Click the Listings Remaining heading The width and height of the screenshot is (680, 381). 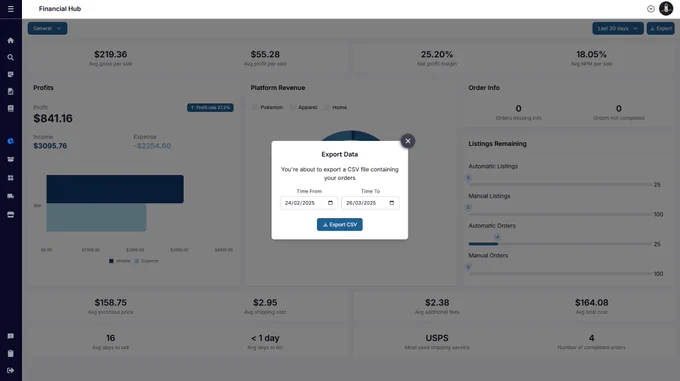tap(497, 143)
